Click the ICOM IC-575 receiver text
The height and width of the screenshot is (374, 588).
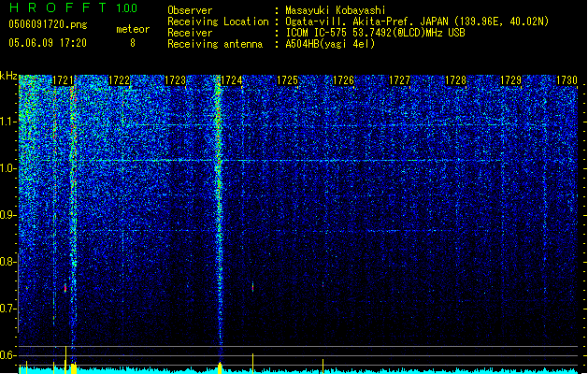(x=376, y=33)
